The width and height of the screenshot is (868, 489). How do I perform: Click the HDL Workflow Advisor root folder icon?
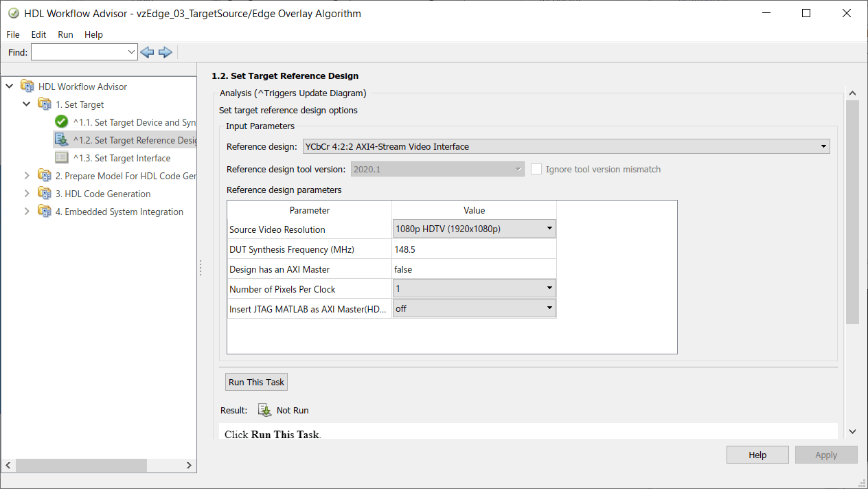(x=27, y=87)
